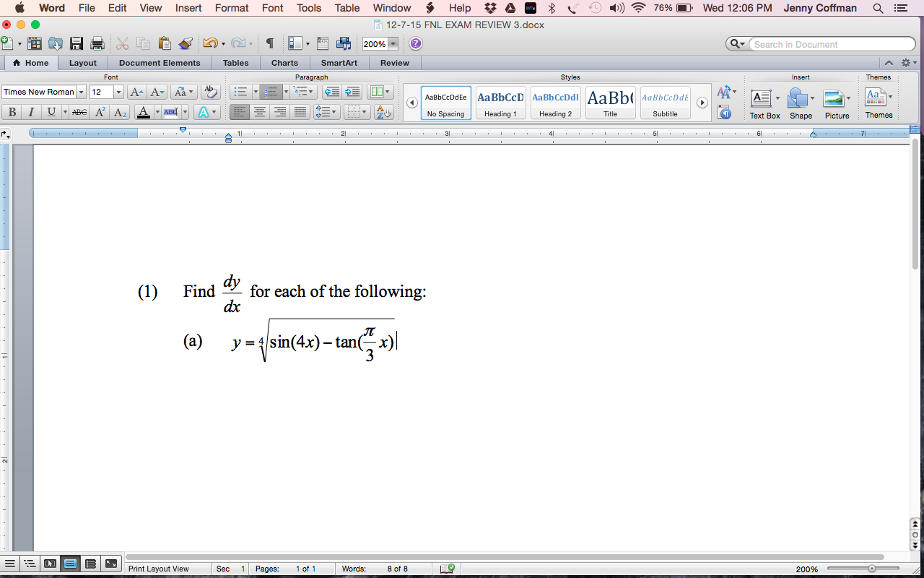
Task: Click the black font color swatch
Action: click(x=144, y=112)
